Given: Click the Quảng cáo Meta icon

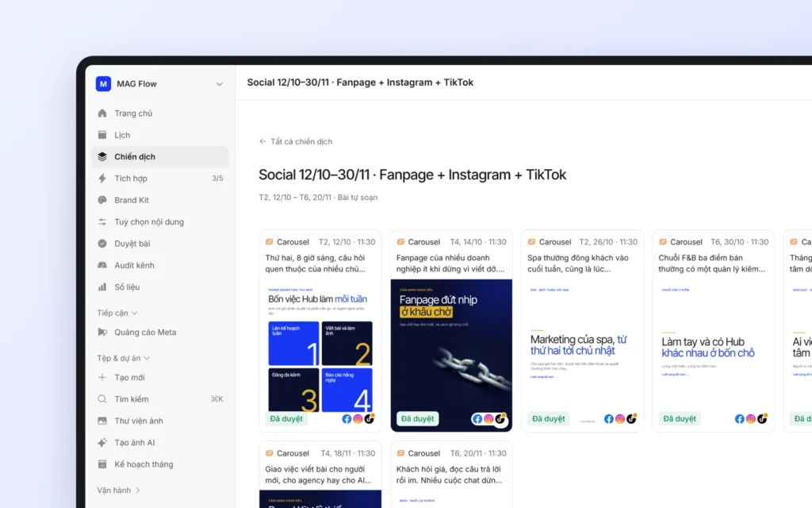Looking at the screenshot, I should (x=102, y=333).
